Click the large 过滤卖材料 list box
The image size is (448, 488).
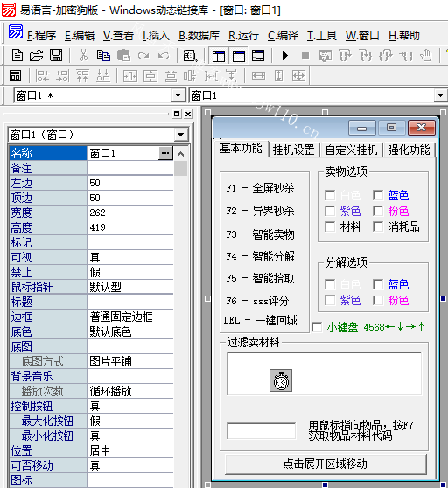click(x=324, y=373)
